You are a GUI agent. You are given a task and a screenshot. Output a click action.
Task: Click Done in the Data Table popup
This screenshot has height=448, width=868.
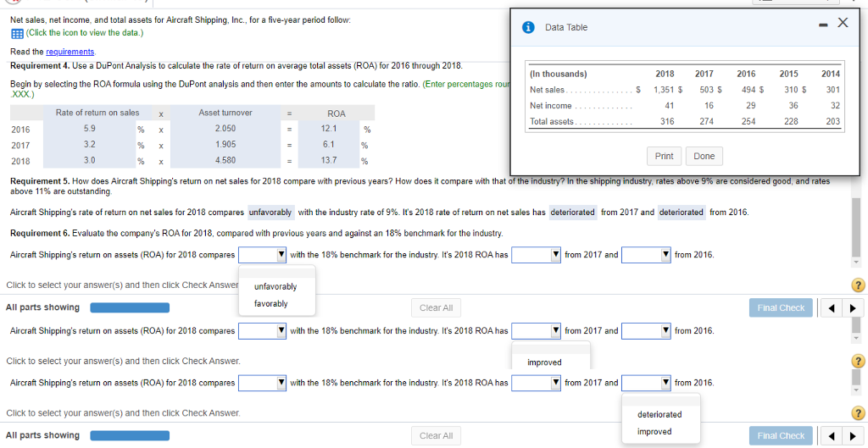coord(704,156)
